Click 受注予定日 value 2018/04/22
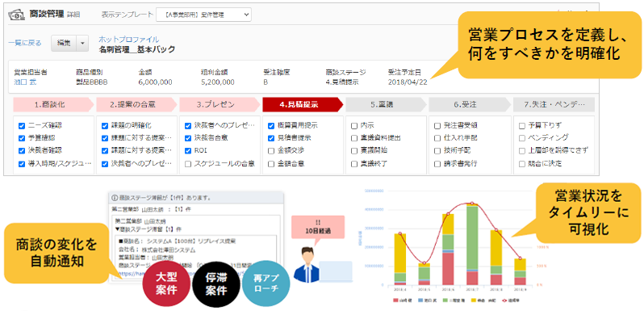 point(408,82)
